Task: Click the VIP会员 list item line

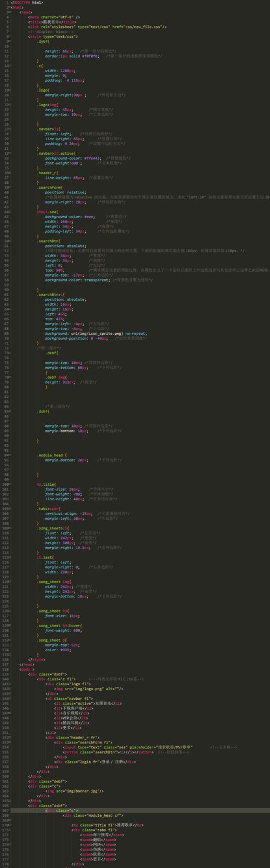Action: [71, 718]
